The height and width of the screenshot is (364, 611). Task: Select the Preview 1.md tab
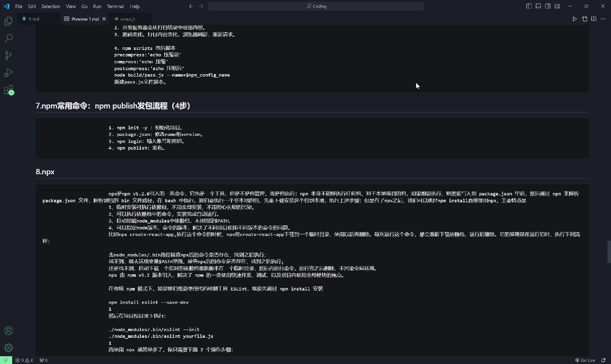point(85,19)
